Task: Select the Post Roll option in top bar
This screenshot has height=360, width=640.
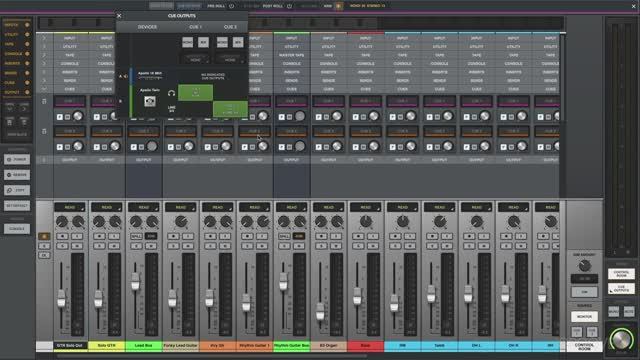Action: point(273,6)
